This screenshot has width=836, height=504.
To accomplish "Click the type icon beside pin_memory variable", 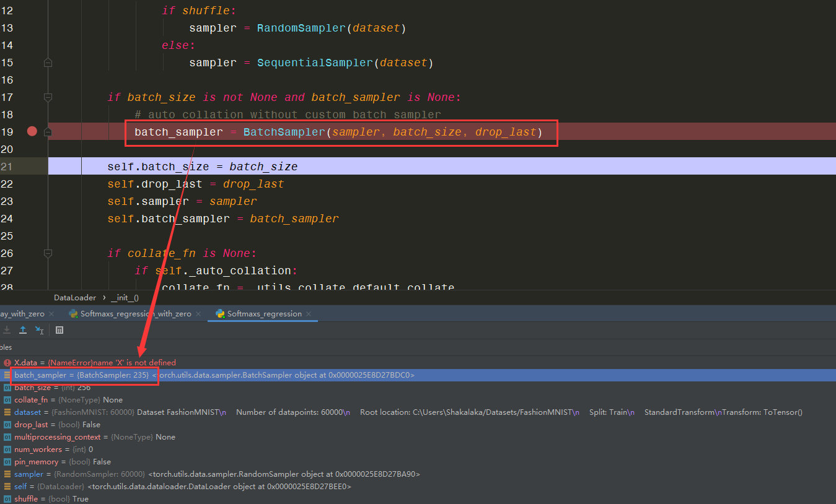I will pyautogui.click(x=7, y=462).
